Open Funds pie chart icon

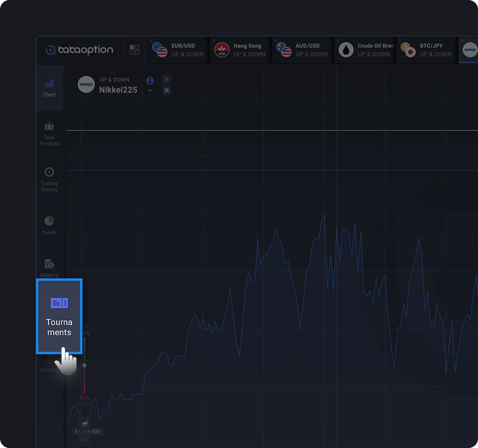click(49, 220)
